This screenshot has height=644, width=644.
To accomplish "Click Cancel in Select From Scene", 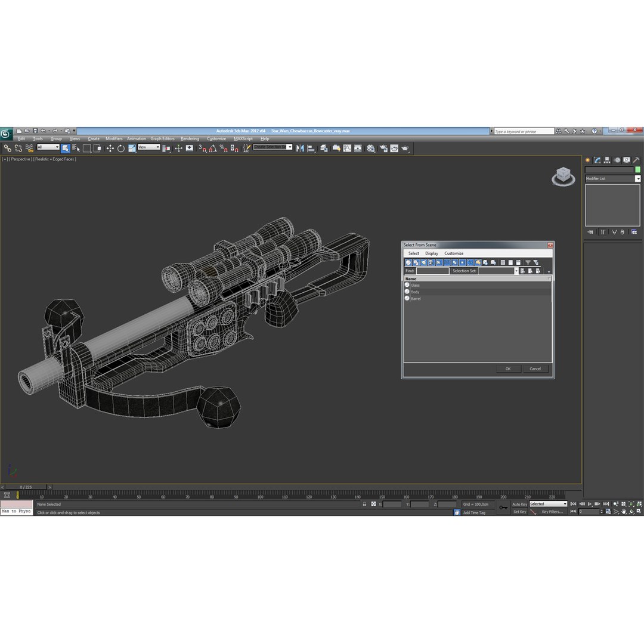I will [535, 369].
